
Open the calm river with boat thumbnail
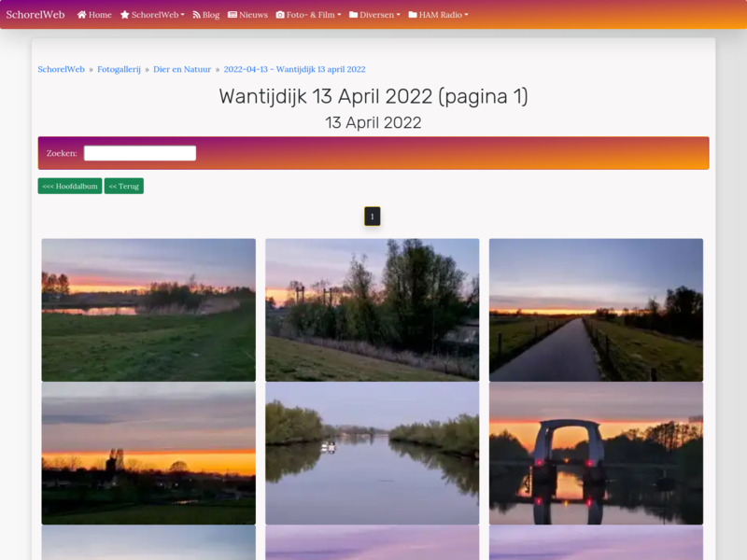coord(372,454)
